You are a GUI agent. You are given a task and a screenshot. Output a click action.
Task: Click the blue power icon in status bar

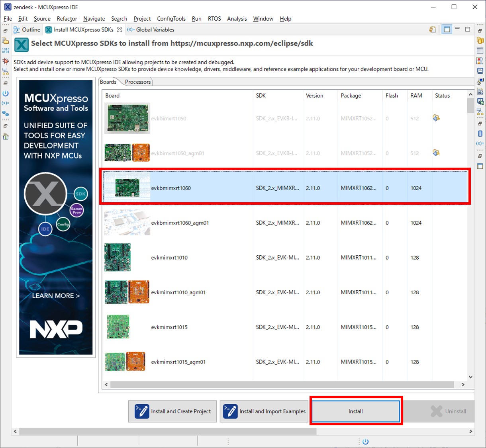[x=365, y=441]
